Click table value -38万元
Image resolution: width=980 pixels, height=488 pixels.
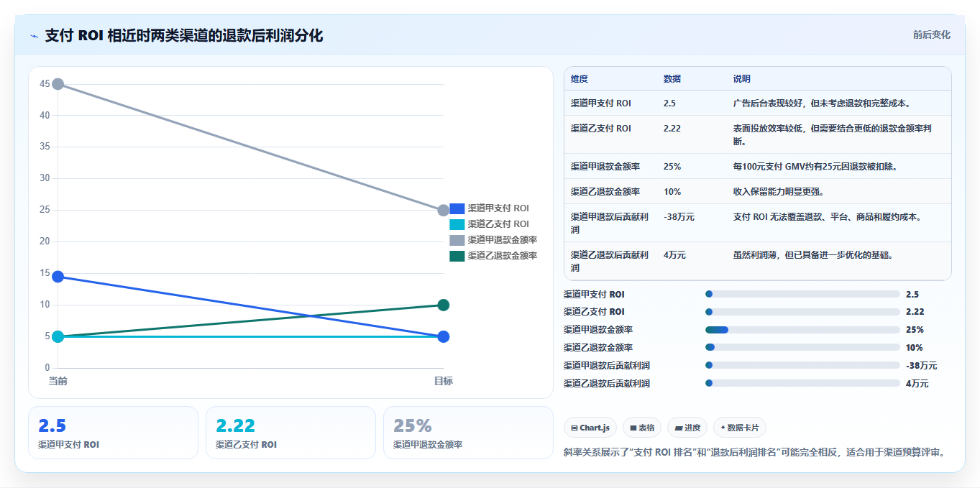(679, 217)
